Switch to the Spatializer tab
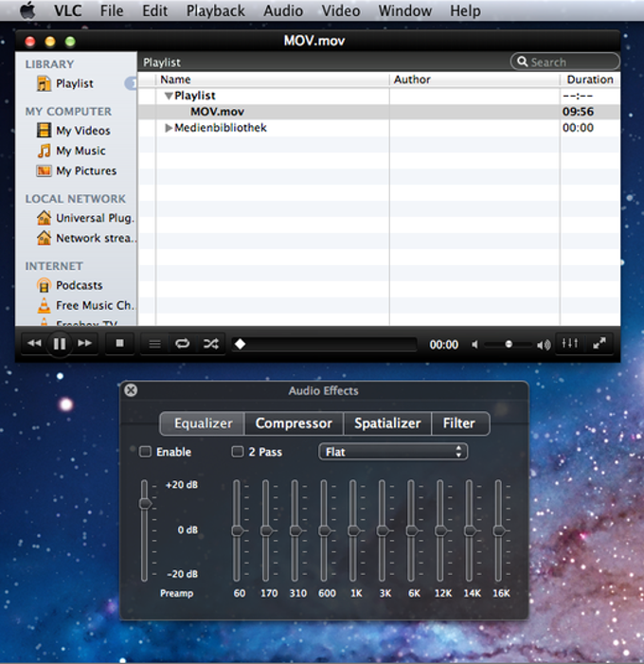The width and height of the screenshot is (644, 664). tap(387, 423)
